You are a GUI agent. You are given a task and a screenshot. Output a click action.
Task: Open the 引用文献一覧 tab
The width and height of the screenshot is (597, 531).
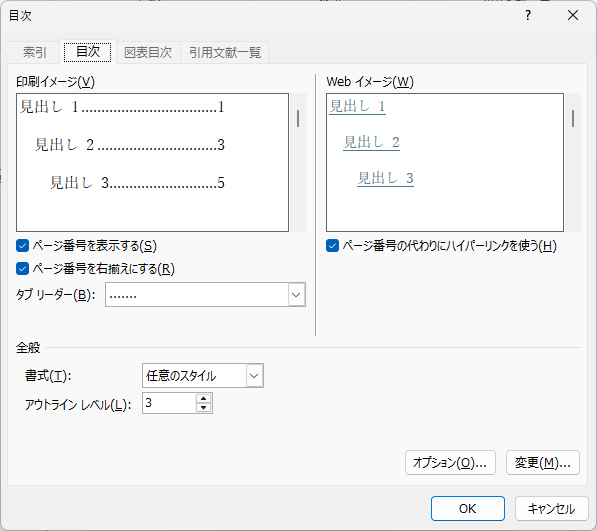pyautogui.click(x=225, y=52)
